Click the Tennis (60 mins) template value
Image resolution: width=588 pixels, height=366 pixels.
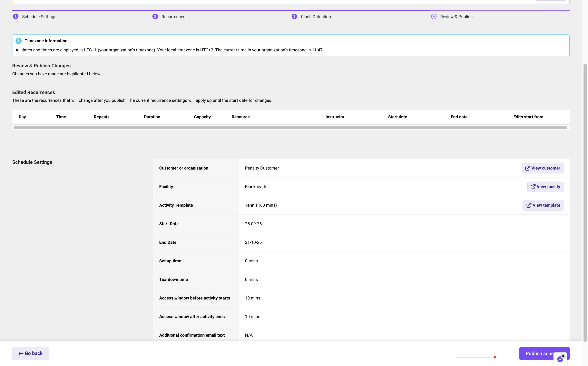(261, 205)
